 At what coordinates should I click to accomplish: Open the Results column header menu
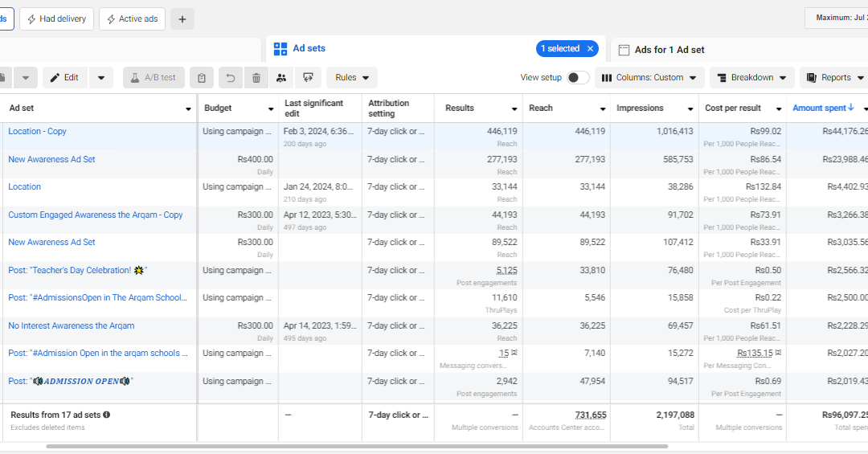coord(514,109)
